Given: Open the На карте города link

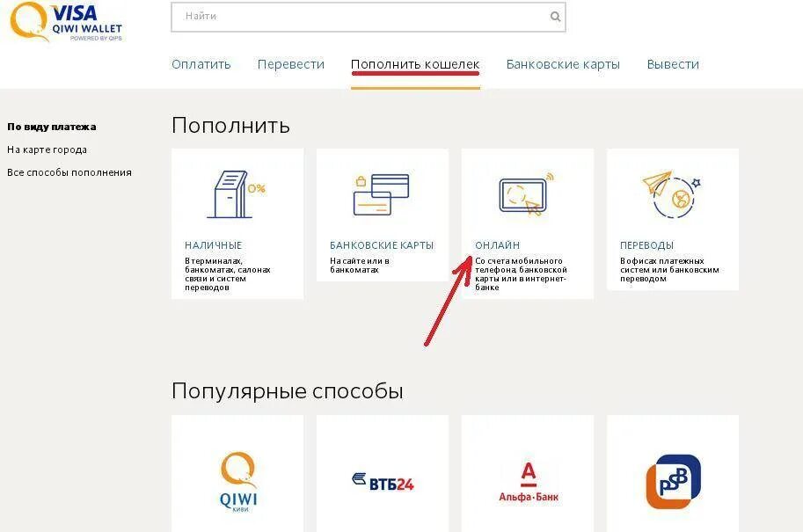Looking at the screenshot, I should (x=47, y=150).
